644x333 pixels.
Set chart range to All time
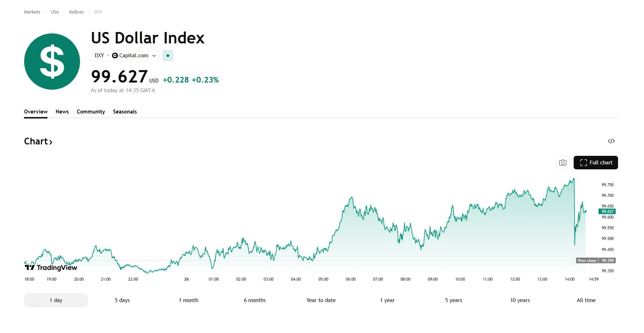click(x=586, y=300)
